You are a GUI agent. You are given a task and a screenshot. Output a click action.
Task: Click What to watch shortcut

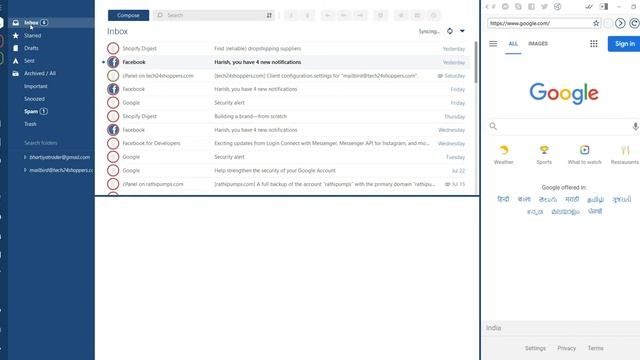(584, 154)
